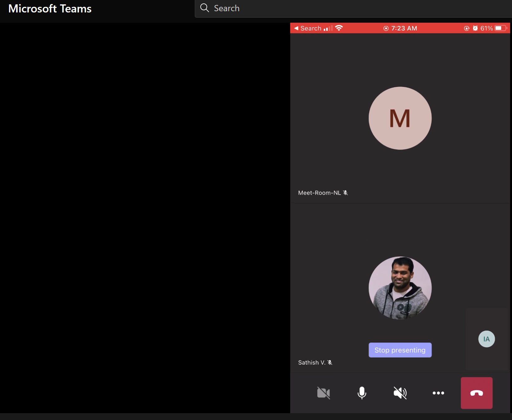This screenshot has height=420, width=512.
Task: Turn on the camera in call controls
Action: (323, 393)
